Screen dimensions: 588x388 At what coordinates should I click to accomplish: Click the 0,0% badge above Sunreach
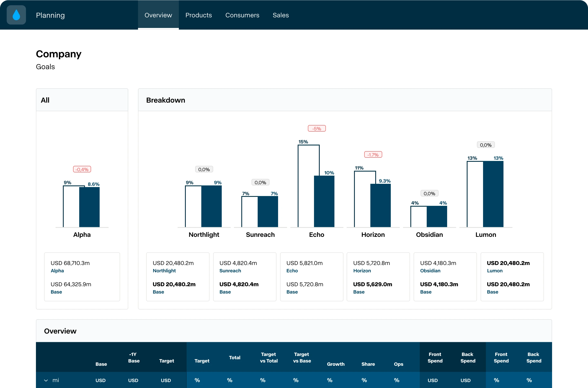tap(261, 182)
